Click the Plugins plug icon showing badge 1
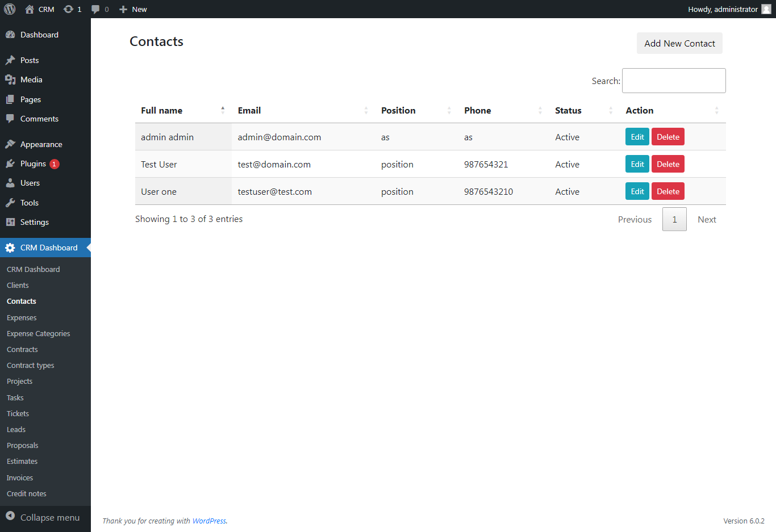 click(x=11, y=164)
